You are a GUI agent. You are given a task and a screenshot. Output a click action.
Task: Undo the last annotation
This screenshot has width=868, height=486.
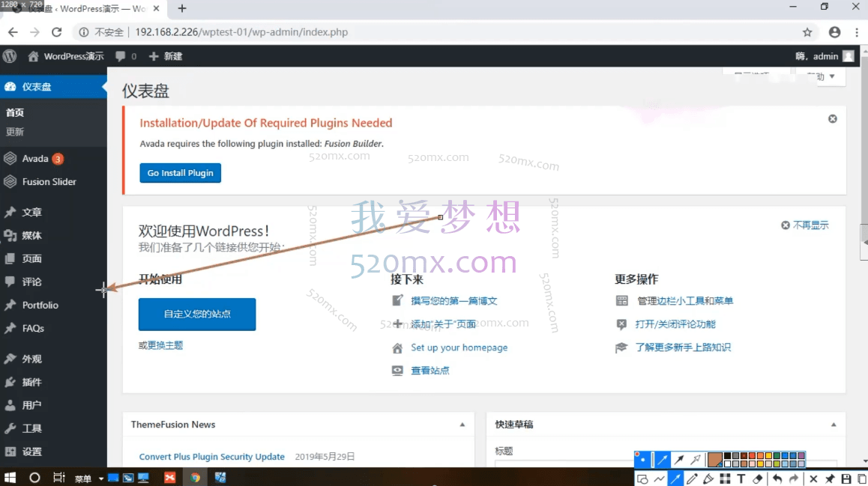click(x=777, y=478)
